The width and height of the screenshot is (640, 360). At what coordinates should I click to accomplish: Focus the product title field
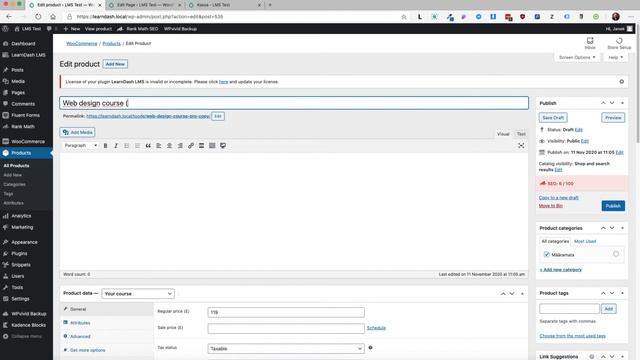(x=294, y=103)
